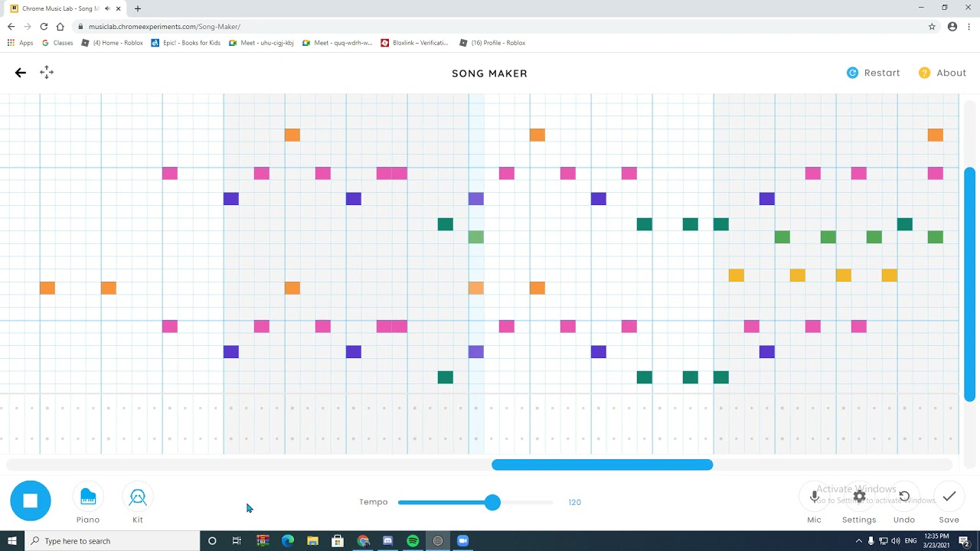Open Microsoft Edge from the taskbar
Screen dimensions: 980x551
288,541
